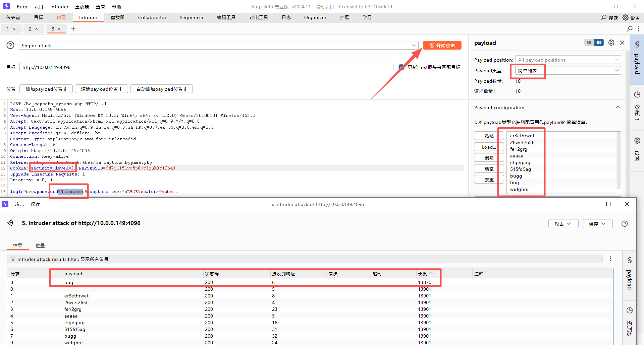Open the 保存 dropdown button in the attack window
Image resolution: width=644 pixels, height=345 pixels.
pyautogui.click(x=598, y=224)
